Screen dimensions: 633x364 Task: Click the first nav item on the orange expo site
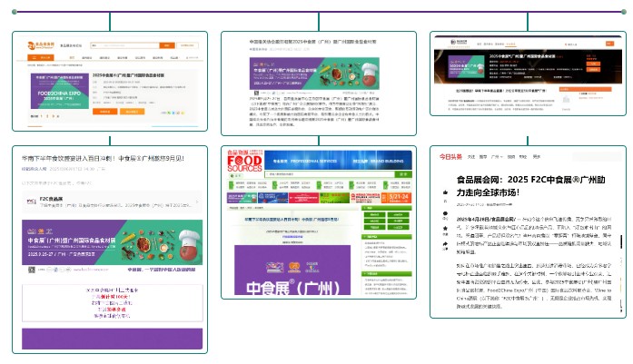click(x=72, y=58)
